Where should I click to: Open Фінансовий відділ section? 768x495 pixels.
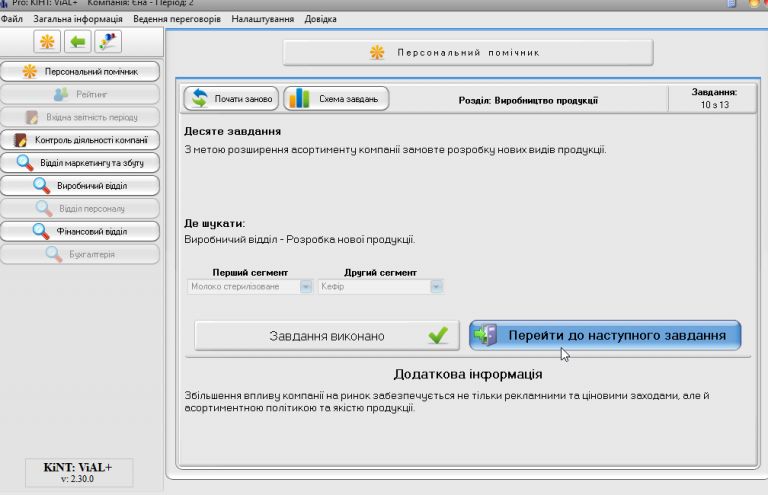coord(80,232)
